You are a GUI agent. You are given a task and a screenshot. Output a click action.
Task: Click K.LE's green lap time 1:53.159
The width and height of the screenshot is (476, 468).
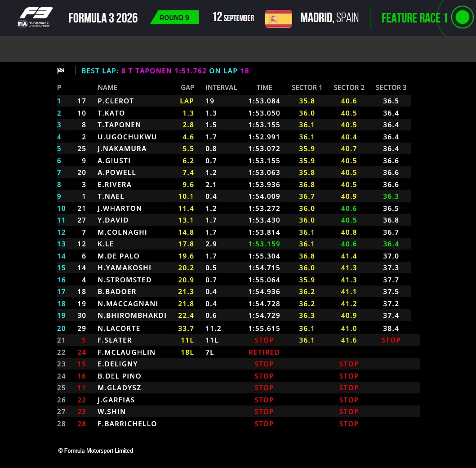click(264, 244)
